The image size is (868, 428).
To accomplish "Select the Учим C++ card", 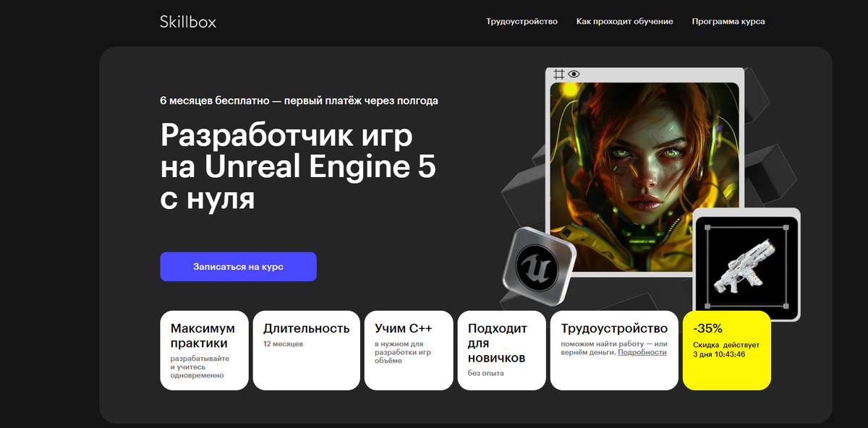I will [409, 351].
